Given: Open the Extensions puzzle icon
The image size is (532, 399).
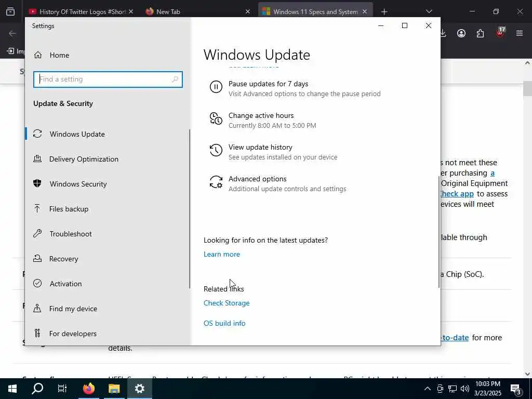Looking at the screenshot, I should coord(480,33).
